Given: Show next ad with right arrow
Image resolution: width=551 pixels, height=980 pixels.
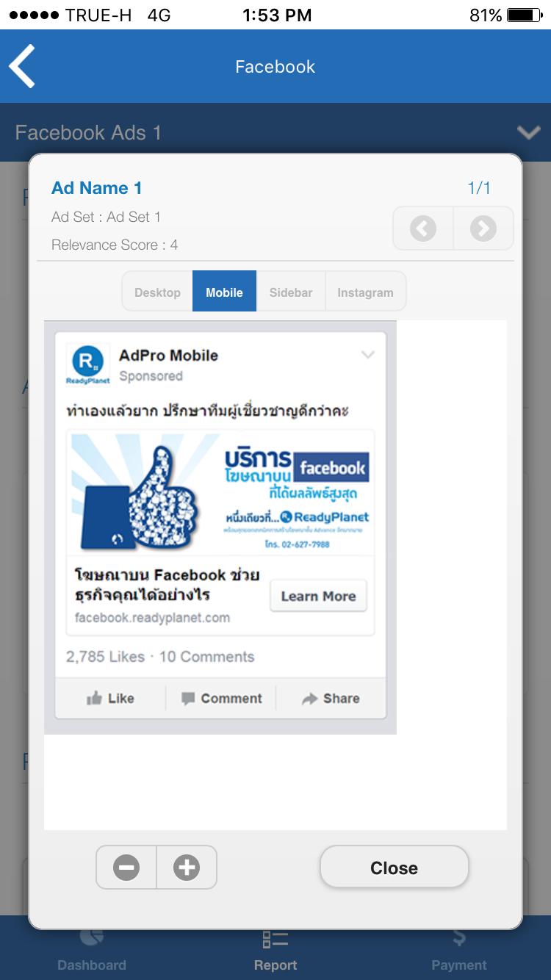Looking at the screenshot, I should pyautogui.click(x=483, y=229).
